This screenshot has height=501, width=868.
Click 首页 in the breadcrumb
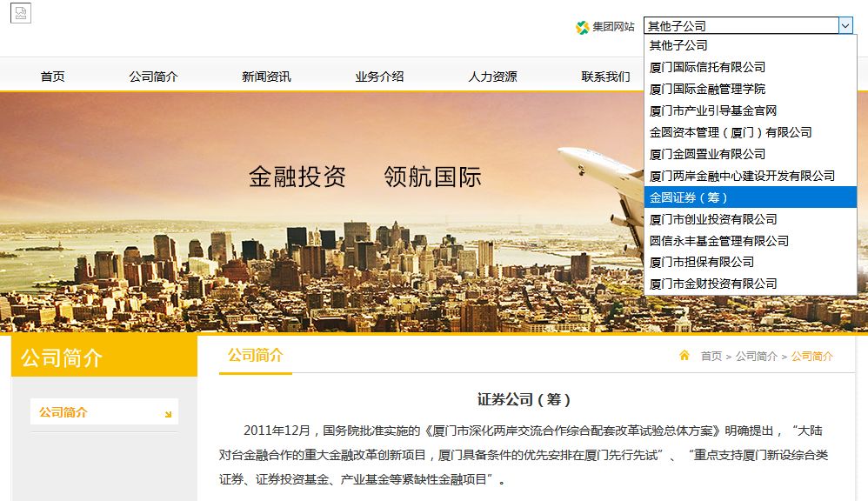[711, 356]
